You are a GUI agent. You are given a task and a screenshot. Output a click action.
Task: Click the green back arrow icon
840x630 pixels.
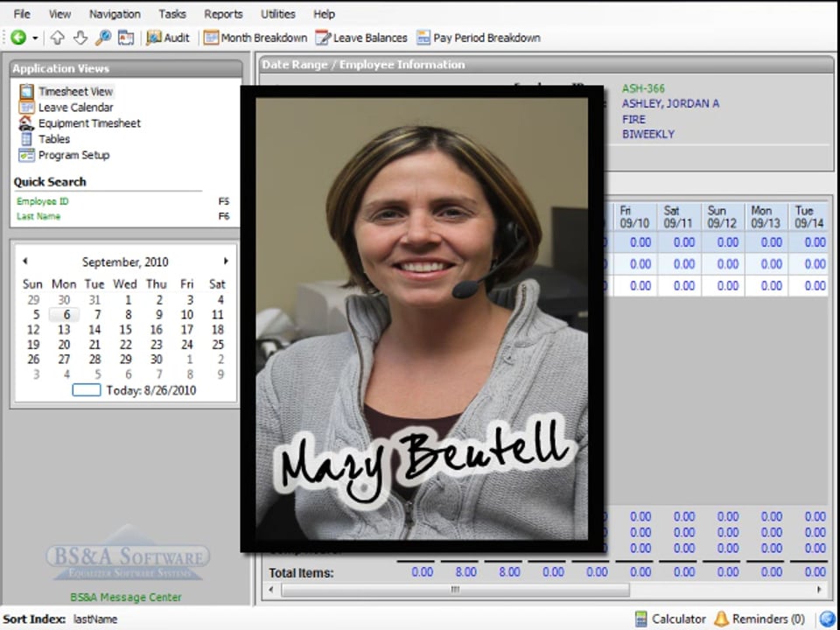tap(17, 38)
